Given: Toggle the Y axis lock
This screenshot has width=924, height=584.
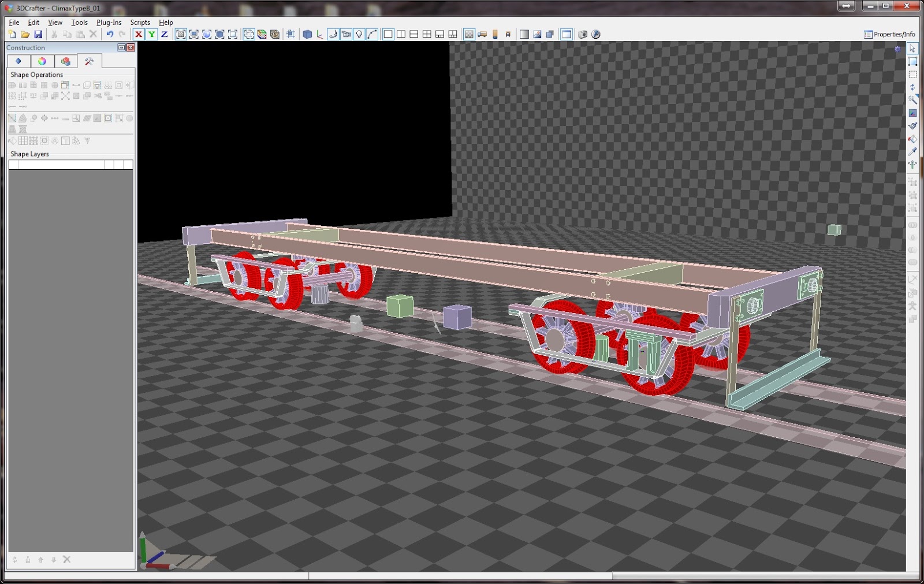Looking at the screenshot, I should [x=151, y=35].
